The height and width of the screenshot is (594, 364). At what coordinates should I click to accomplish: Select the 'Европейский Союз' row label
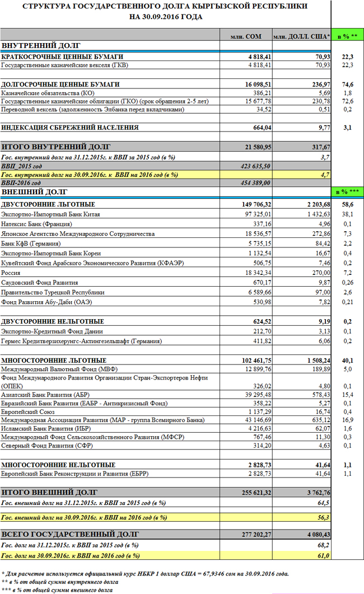click(27, 412)
